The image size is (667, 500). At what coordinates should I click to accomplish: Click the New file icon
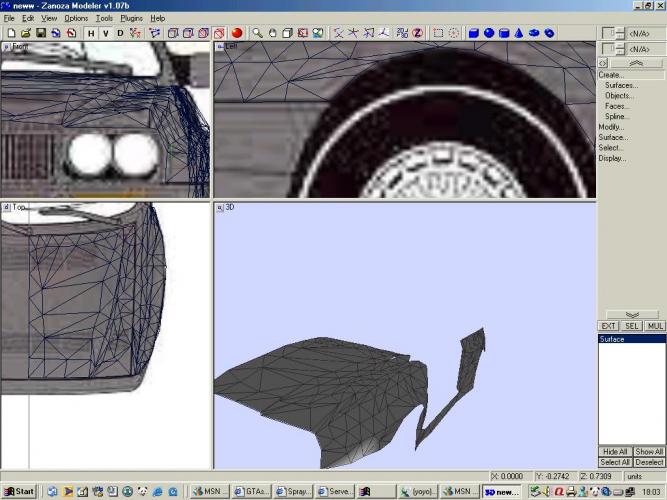pos(10,33)
